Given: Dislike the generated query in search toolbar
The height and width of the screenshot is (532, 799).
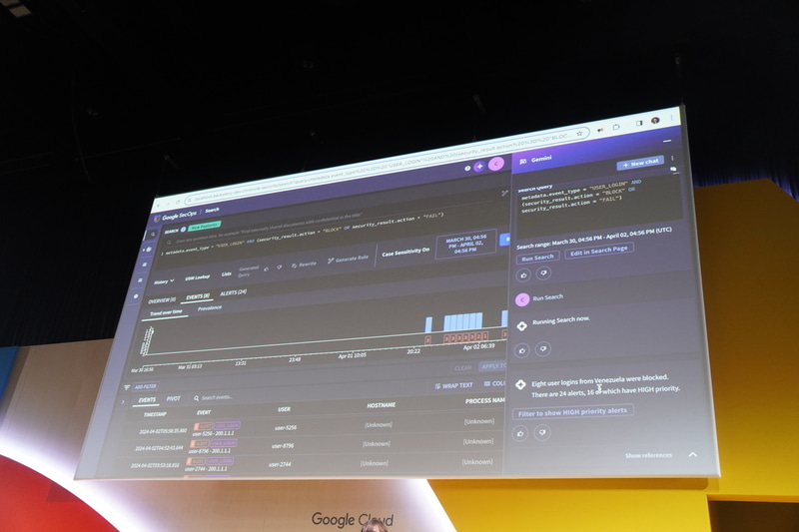Looking at the screenshot, I should click(x=280, y=267).
